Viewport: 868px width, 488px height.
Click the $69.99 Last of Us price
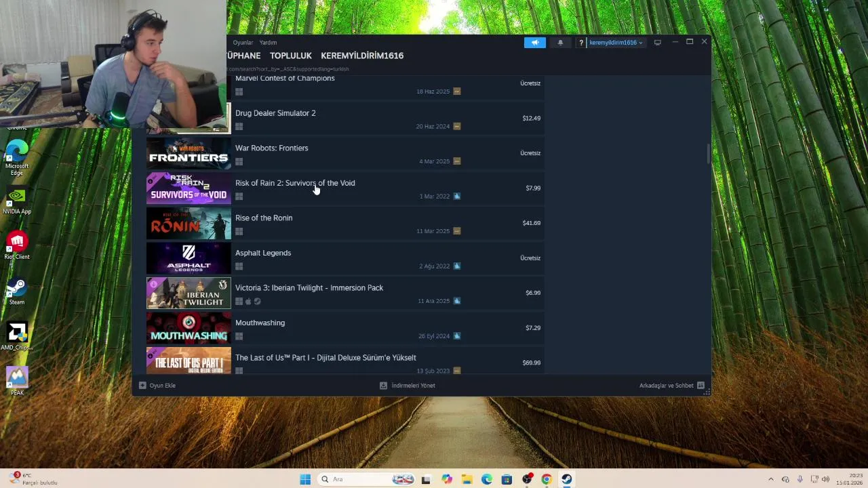(x=531, y=363)
